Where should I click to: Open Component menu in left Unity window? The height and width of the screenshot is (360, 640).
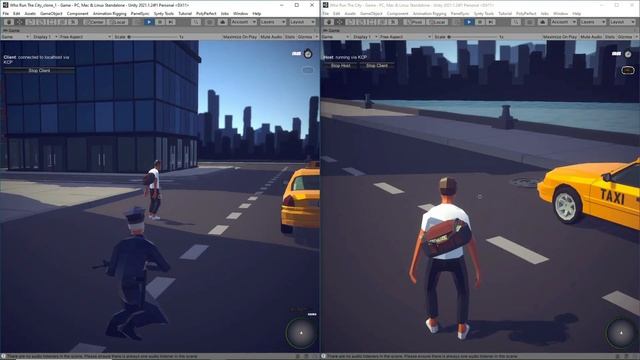pyautogui.click(x=78, y=13)
